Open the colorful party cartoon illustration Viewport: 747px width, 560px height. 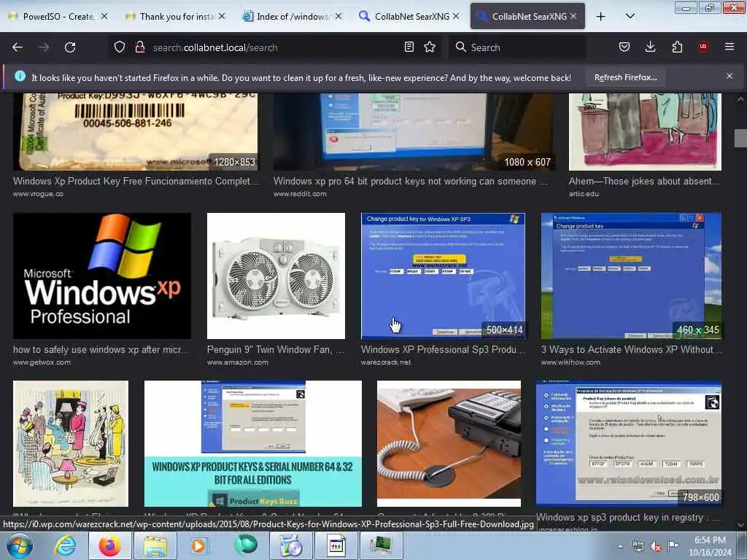[71, 443]
